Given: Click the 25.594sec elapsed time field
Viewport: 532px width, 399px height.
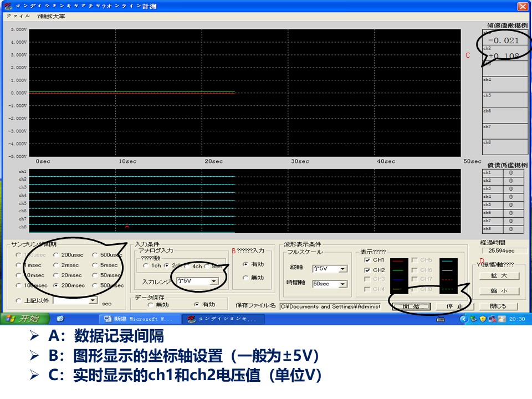Looking at the screenshot, I should click(504, 250).
